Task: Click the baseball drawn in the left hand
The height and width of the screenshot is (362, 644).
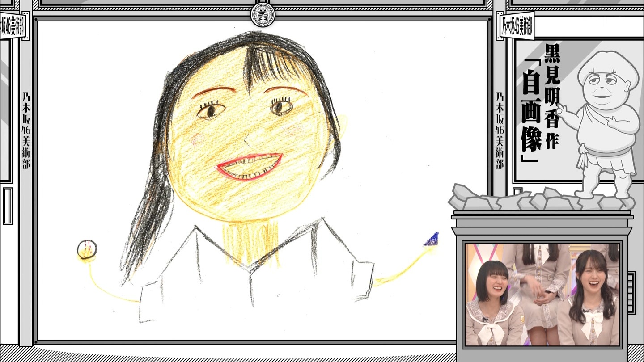Action: pyautogui.click(x=87, y=249)
